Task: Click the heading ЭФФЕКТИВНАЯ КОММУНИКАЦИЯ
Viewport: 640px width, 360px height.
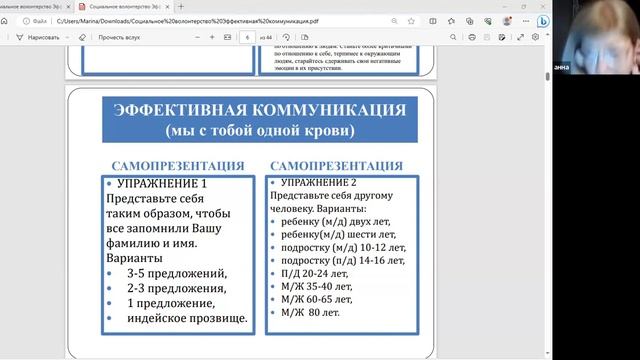Action: [260, 110]
